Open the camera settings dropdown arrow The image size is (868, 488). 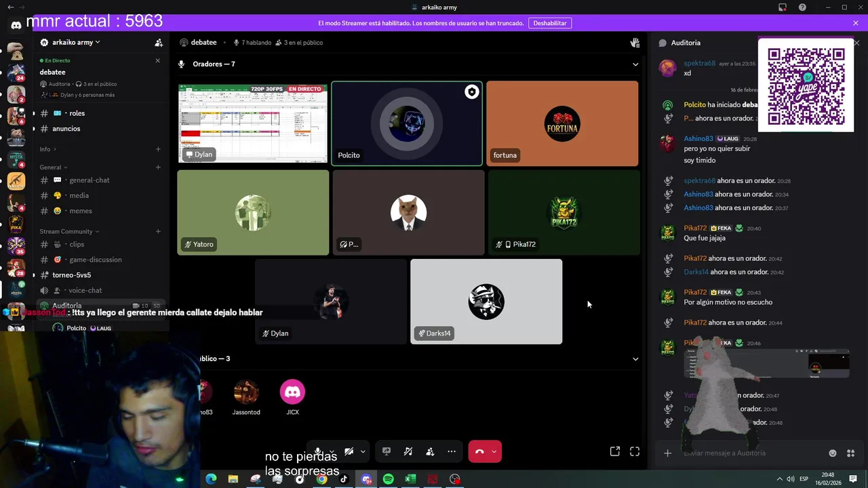coord(363,451)
